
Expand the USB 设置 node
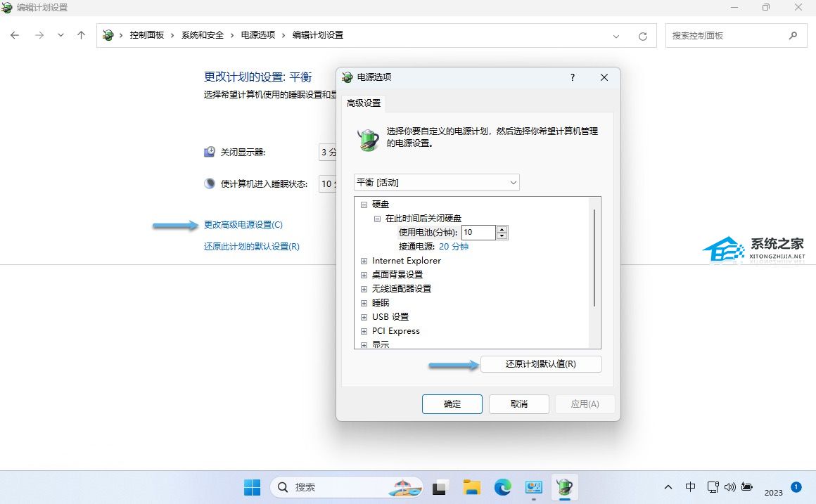tap(364, 317)
